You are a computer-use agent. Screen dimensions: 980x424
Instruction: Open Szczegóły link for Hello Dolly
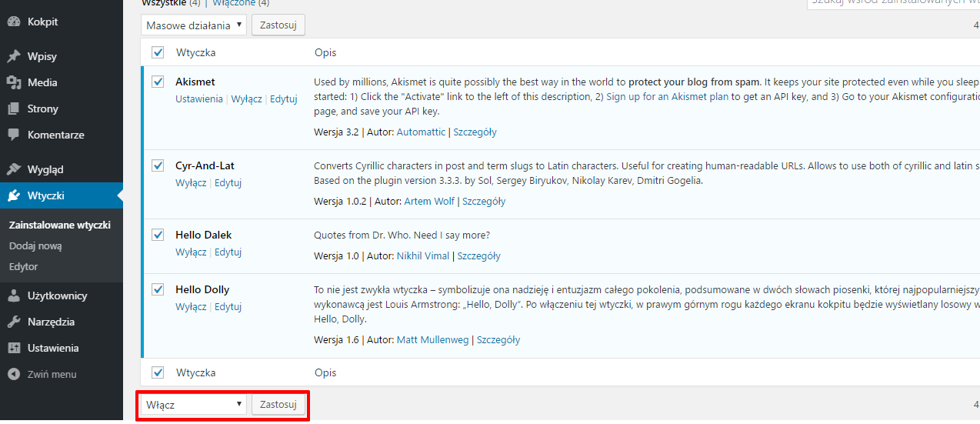tap(498, 340)
